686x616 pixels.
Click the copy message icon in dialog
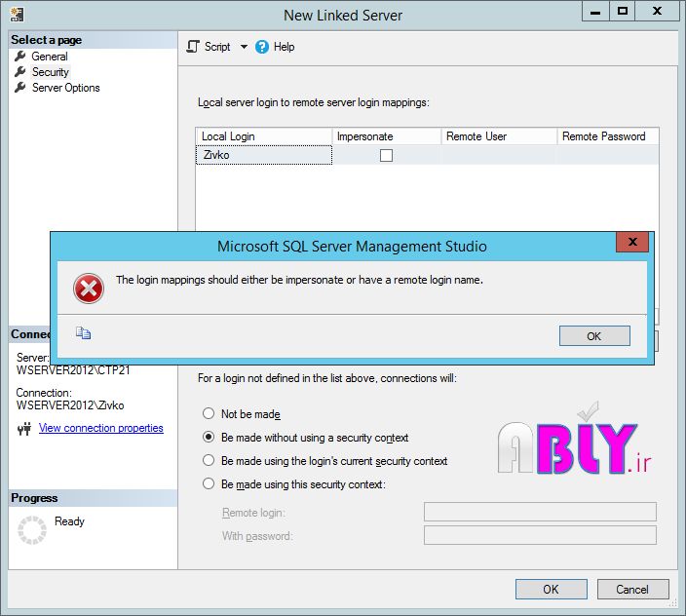point(83,333)
